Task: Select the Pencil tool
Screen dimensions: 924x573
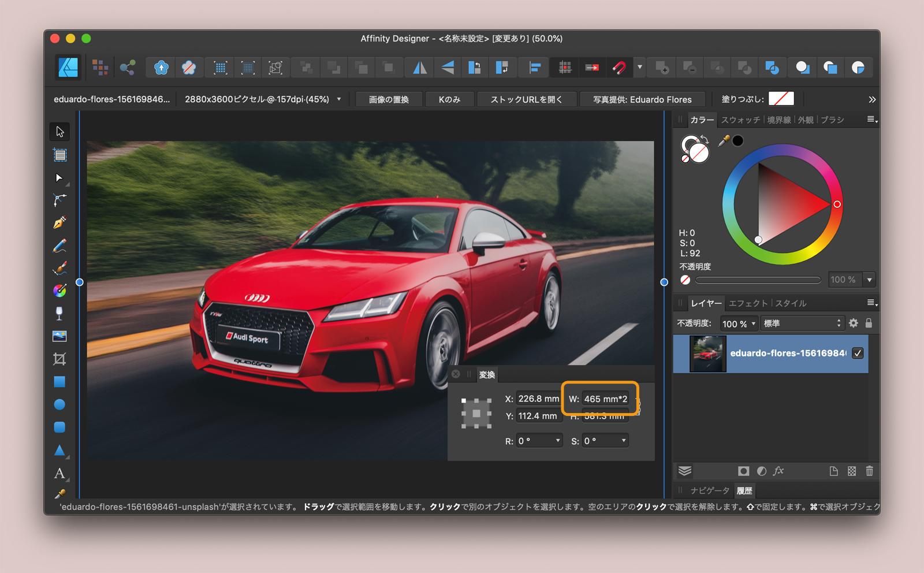Action: click(59, 245)
